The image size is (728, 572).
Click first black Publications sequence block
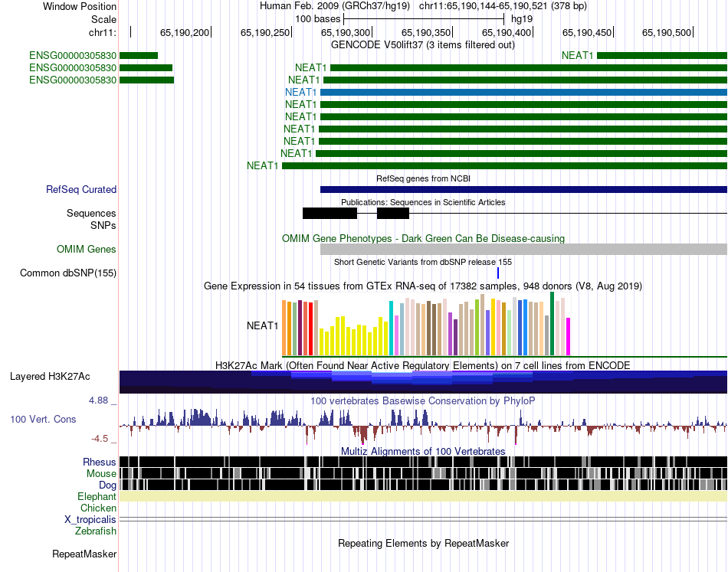pos(330,214)
